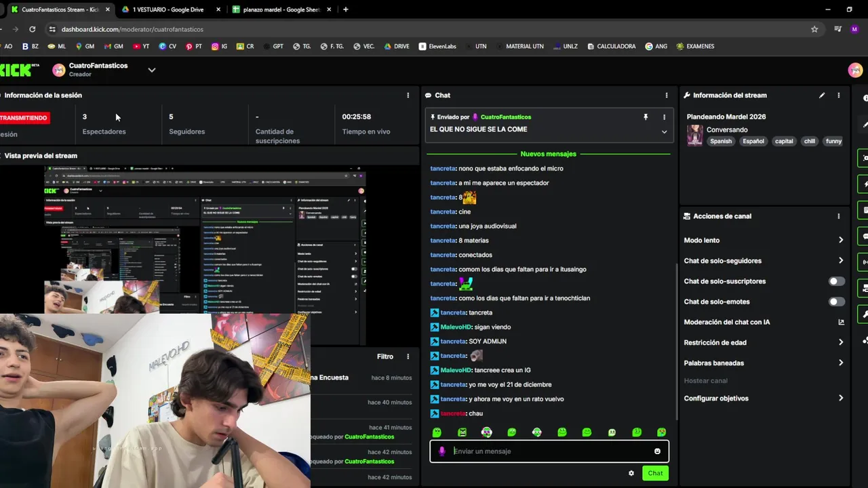Click the Nuevos mensajes divider label

(x=549, y=154)
